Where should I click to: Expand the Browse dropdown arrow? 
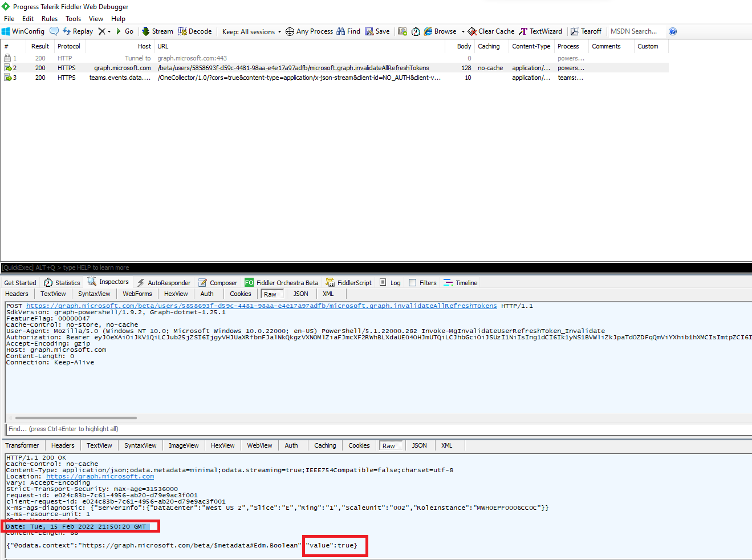pyautogui.click(x=464, y=31)
